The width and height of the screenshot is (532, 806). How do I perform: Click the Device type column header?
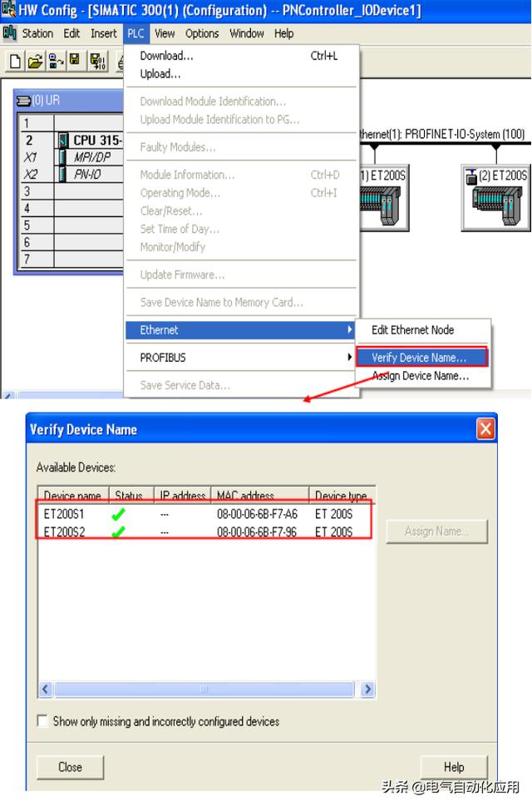341,495
